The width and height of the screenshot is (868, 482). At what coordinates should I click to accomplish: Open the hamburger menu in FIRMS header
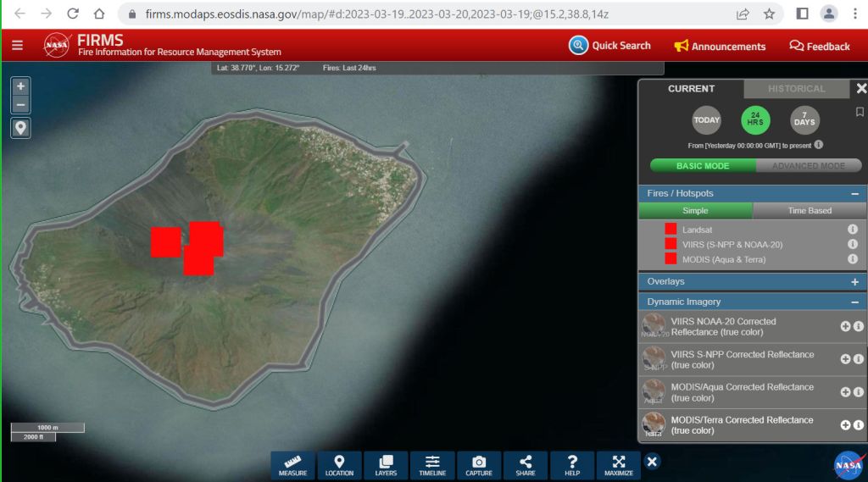pyautogui.click(x=18, y=46)
